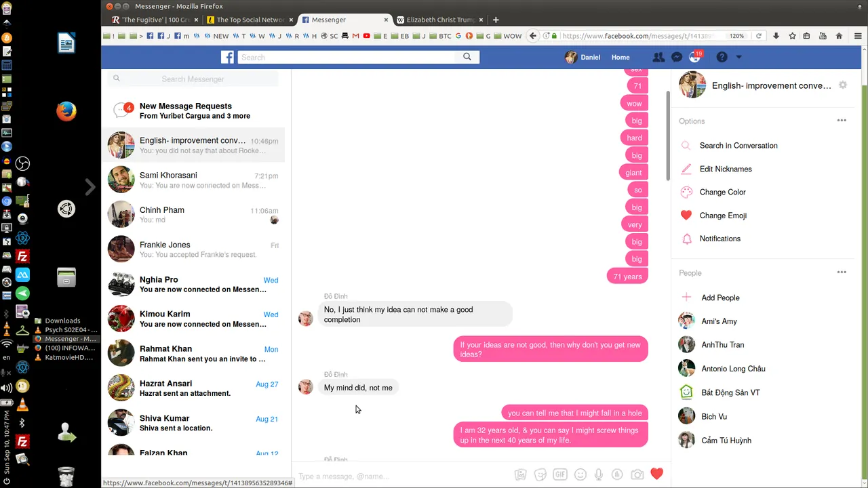Open the sticker picker icon
The width and height of the screenshot is (868, 488).
pyautogui.click(x=540, y=475)
